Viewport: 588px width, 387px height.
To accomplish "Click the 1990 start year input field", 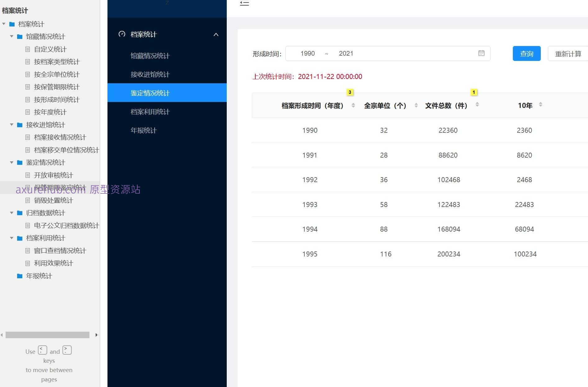I will pos(308,53).
